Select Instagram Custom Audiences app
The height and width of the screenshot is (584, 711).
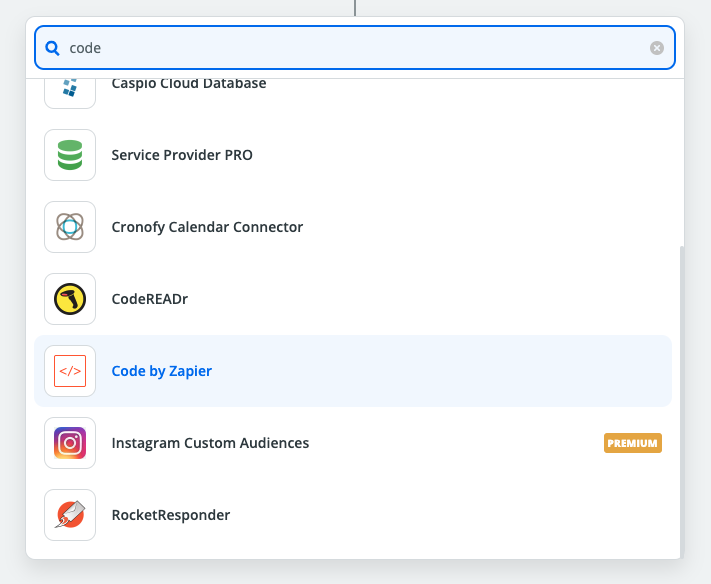point(353,443)
